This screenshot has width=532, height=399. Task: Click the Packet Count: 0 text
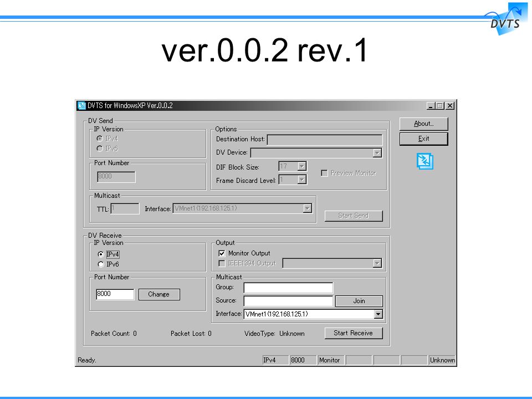pyautogui.click(x=114, y=334)
